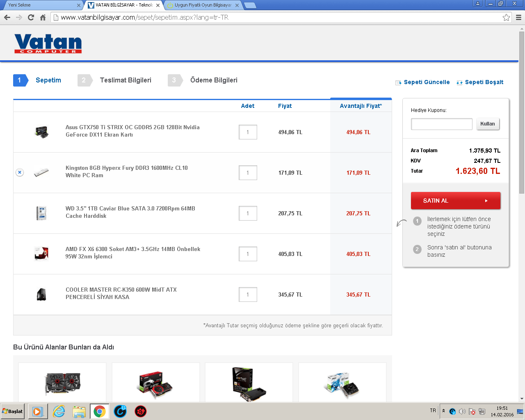Go to the Teslimat Bilgileri step
This screenshot has width=525, height=420.
click(114, 80)
